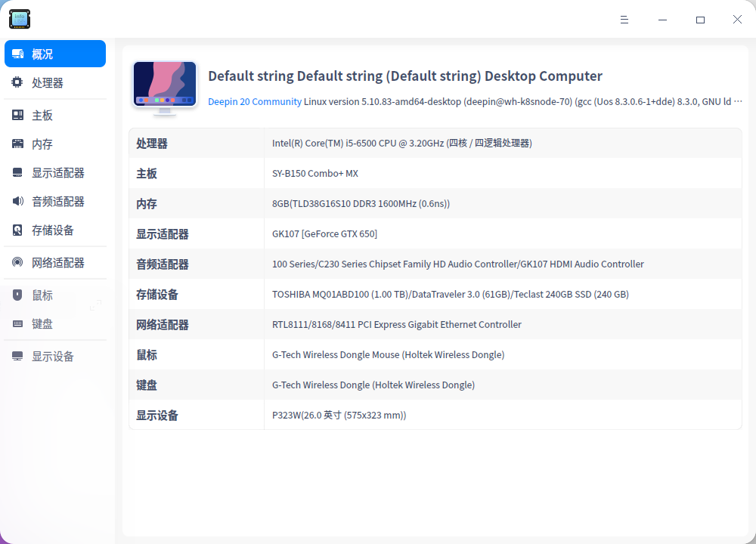Viewport: 756px width, 544px height.
Task: Open the 处理器 sidebar section
Action: [x=55, y=82]
